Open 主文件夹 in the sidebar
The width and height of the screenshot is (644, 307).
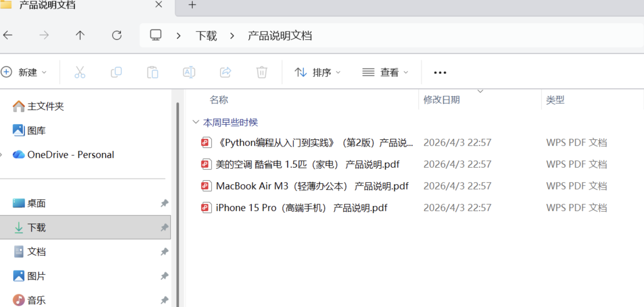coord(38,106)
